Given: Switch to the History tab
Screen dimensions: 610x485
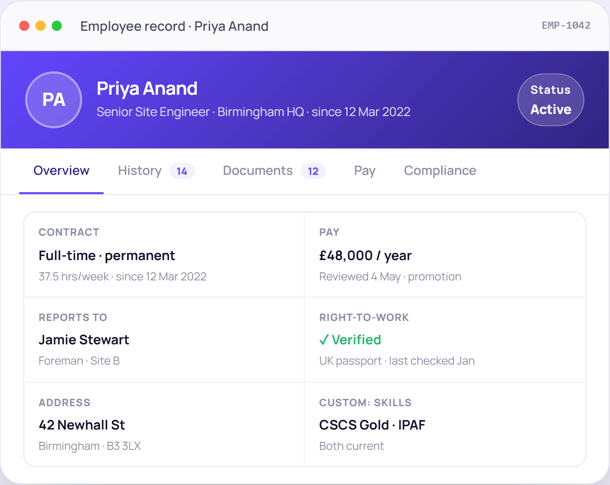Looking at the screenshot, I should 156,171.
